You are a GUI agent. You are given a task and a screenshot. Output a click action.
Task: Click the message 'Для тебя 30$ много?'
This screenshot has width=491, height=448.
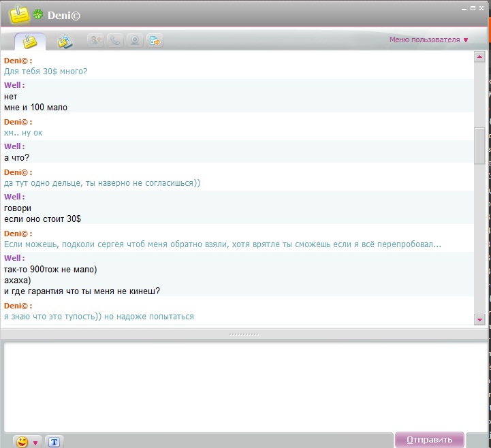click(46, 71)
